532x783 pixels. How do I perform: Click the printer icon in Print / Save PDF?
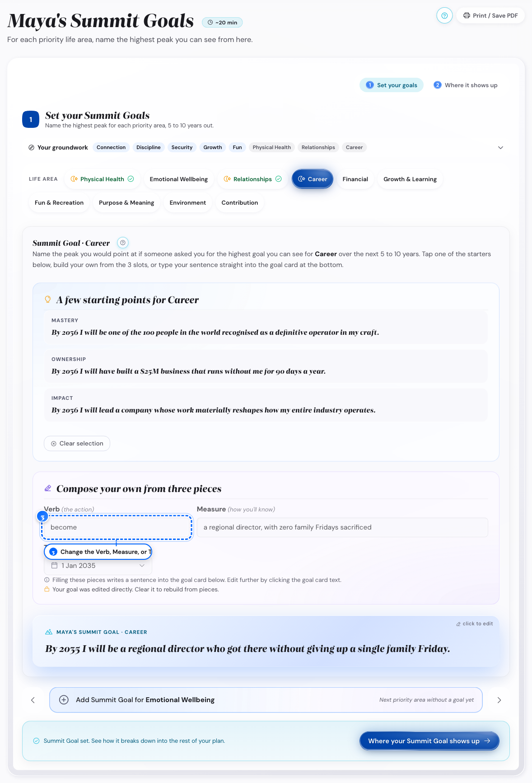(x=467, y=15)
